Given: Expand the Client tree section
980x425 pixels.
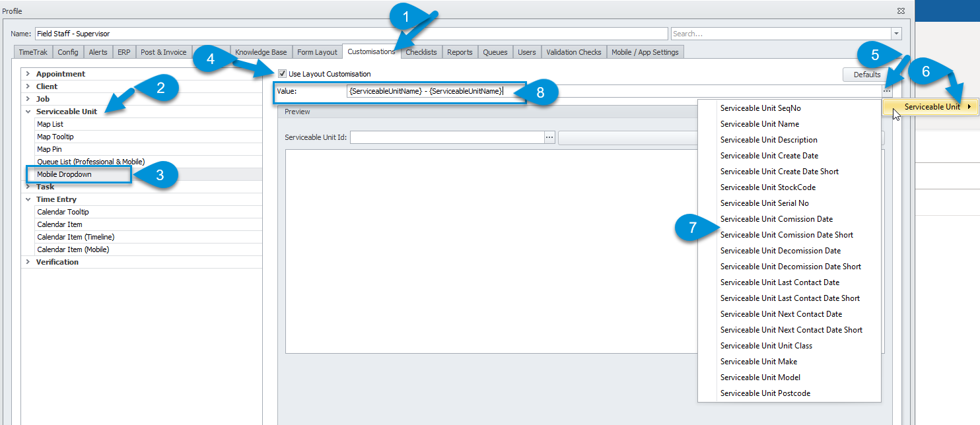Looking at the screenshot, I should click(x=26, y=86).
